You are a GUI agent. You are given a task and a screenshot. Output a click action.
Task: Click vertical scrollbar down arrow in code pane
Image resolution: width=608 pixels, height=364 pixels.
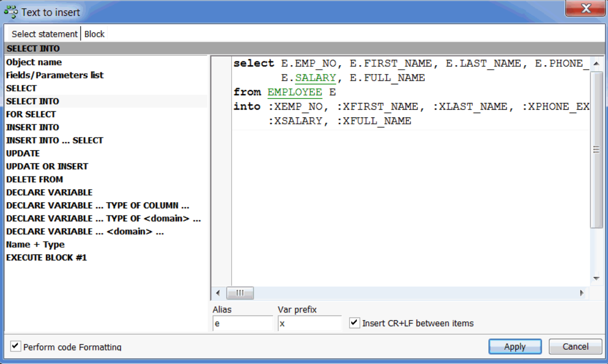click(x=596, y=278)
